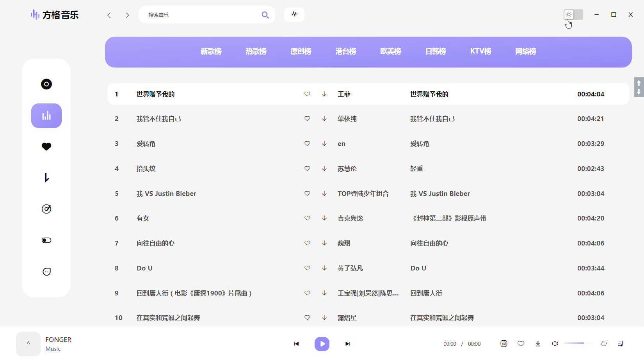Download the song 世界赠予我的

click(324, 94)
